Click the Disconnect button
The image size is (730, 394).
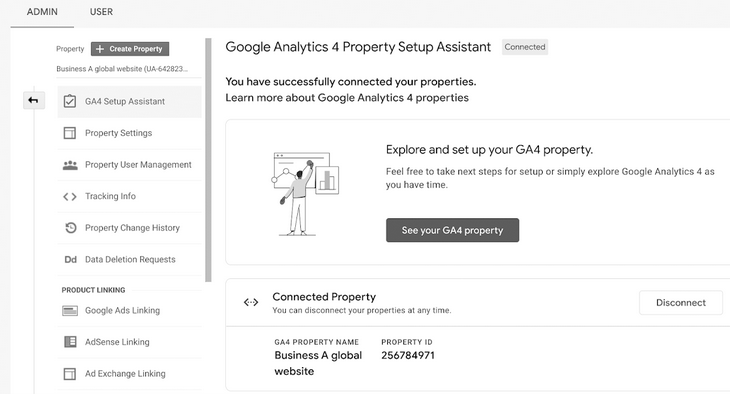tap(681, 303)
